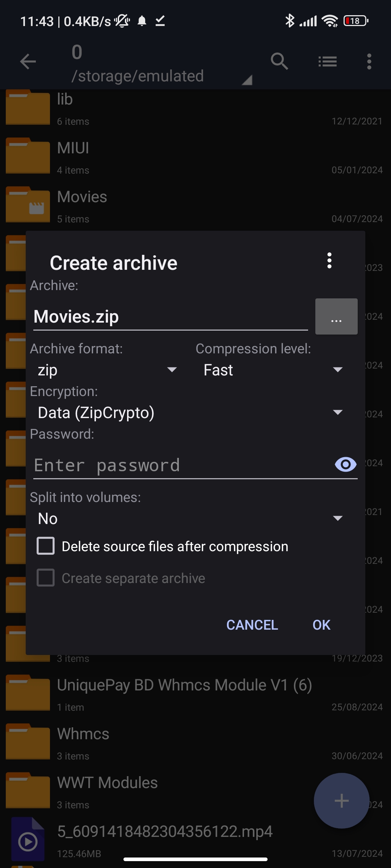Check the Create separate archive box

pos(46,578)
